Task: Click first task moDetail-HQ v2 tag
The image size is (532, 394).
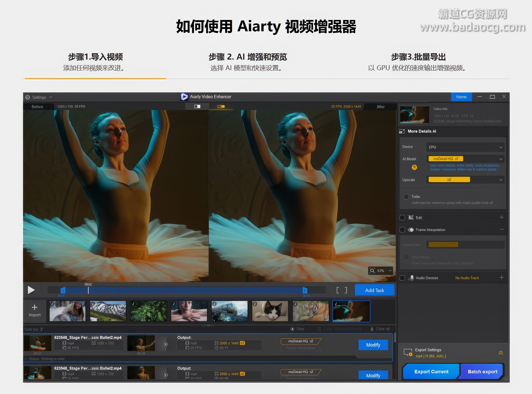Action: (x=301, y=341)
